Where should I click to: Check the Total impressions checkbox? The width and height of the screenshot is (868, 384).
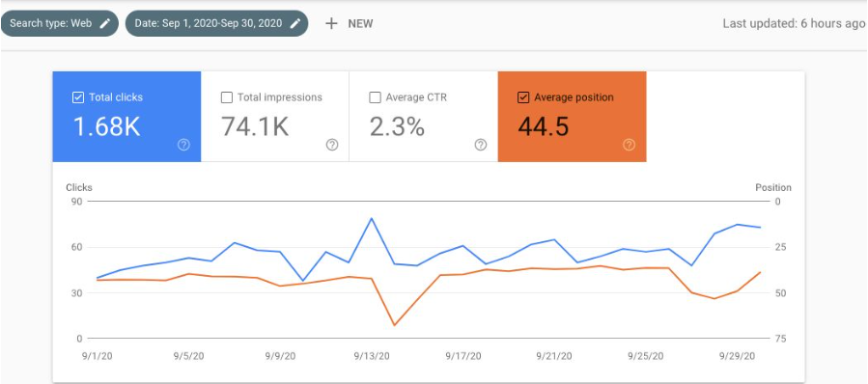[226, 97]
